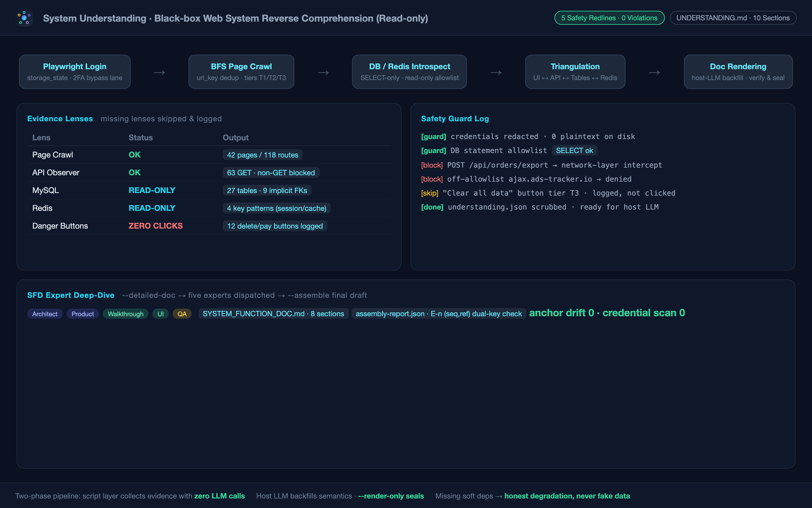The height and width of the screenshot is (508, 812).
Task: Click the 5 Safety Redlines badge
Action: pos(609,18)
